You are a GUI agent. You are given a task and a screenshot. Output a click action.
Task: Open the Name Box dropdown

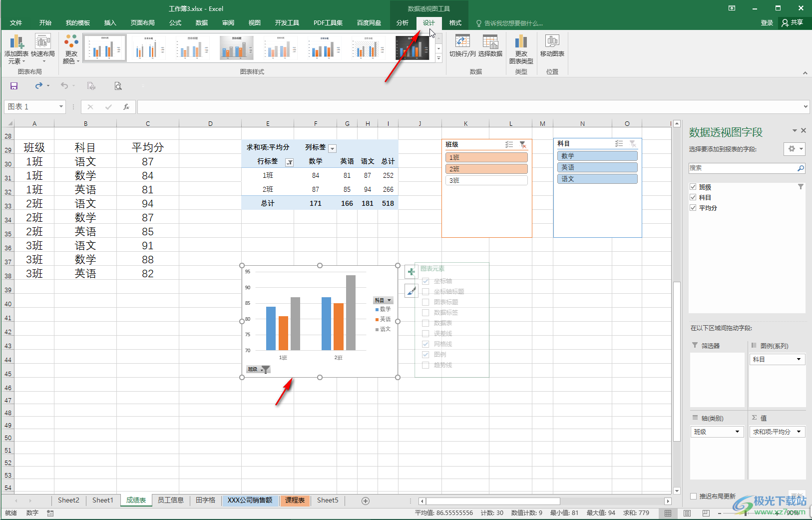[61, 106]
